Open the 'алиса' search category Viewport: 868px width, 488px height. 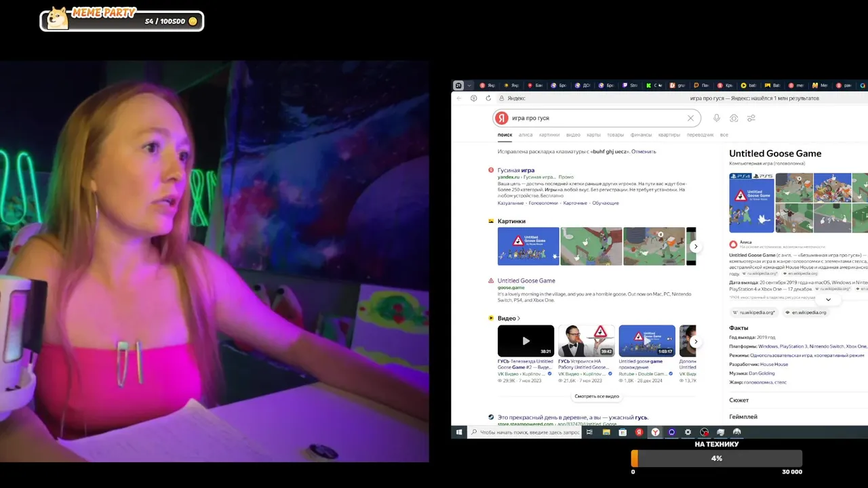(526, 135)
